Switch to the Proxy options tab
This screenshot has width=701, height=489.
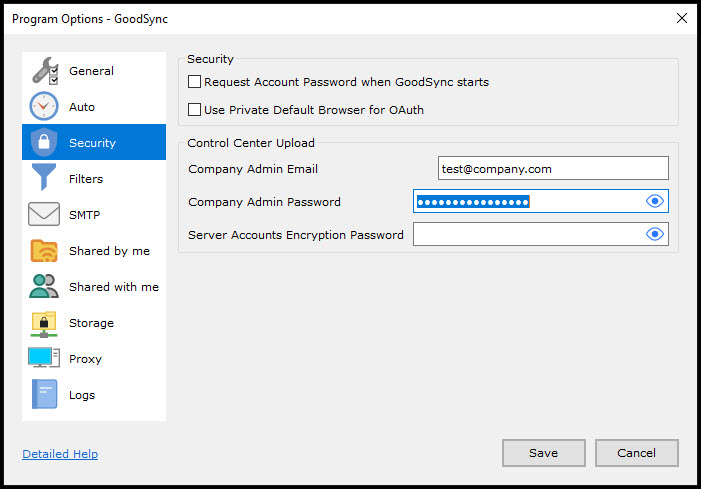[x=86, y=359]
